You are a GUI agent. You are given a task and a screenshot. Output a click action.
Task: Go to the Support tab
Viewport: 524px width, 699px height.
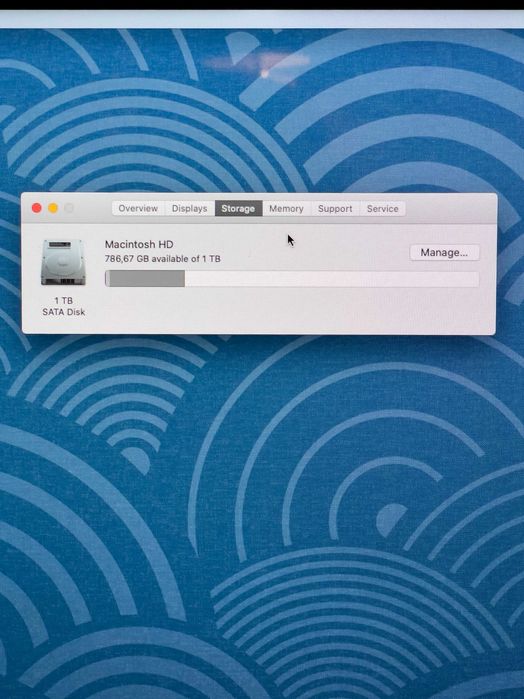[x=335, y=208]
